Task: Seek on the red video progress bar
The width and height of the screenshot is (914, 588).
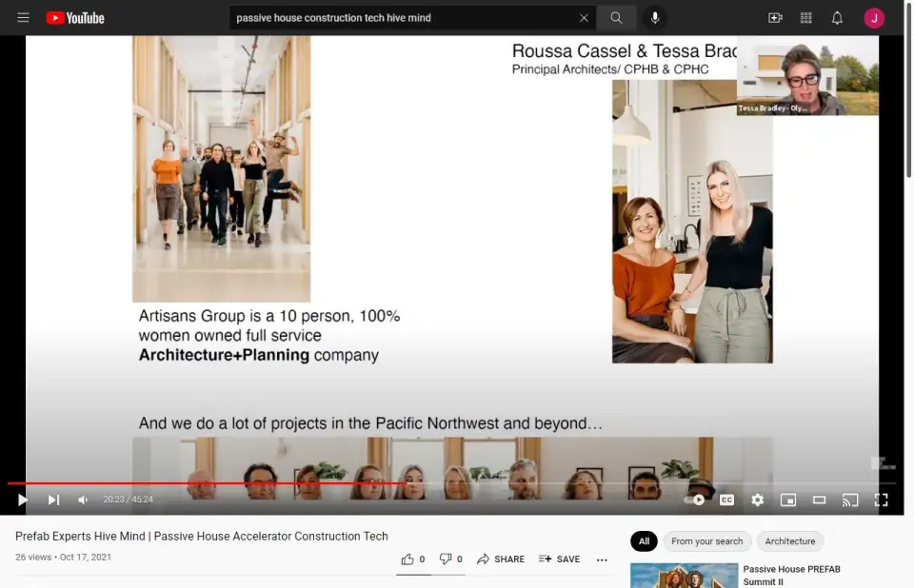Action: tap(286, 483)
